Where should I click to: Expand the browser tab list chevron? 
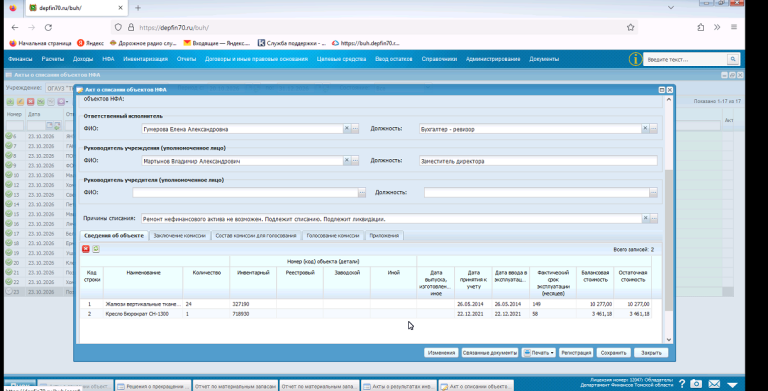(671, 7)
